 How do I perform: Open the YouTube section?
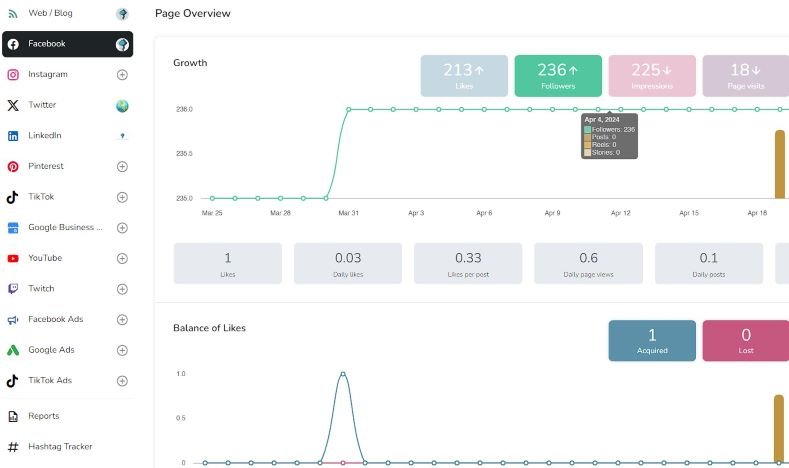click(67, 259)
